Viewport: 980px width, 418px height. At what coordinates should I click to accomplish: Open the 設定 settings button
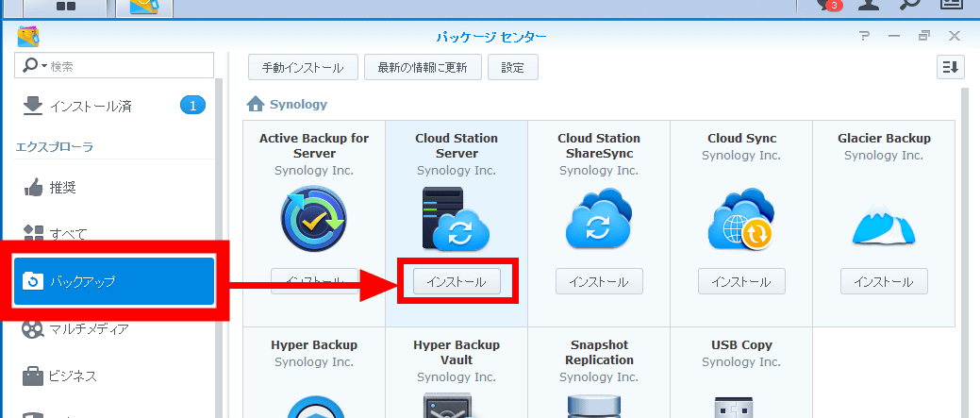point(512,68)
